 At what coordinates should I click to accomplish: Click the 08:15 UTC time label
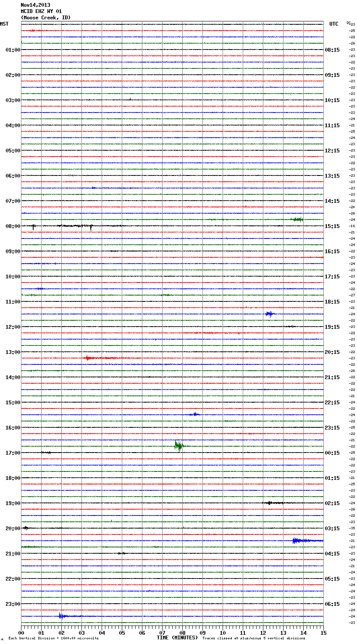pyautogui.click(x=332, y=50)
